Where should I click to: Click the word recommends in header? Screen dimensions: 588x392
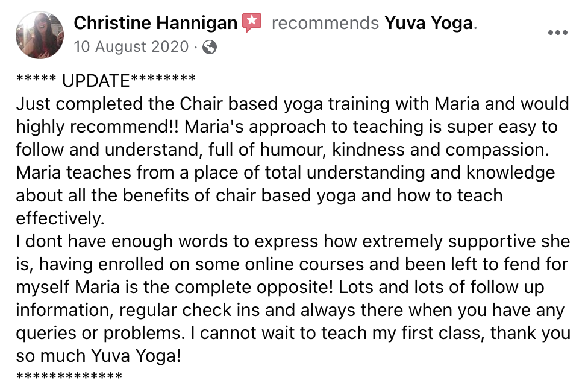tap(325, 23)
